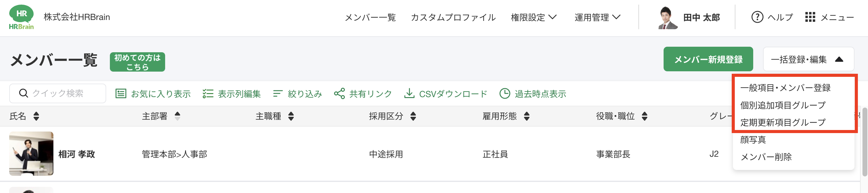Click the 初めての方はこちら button
Viewport: 868px width, 193px height.
(x=137, y=62)
